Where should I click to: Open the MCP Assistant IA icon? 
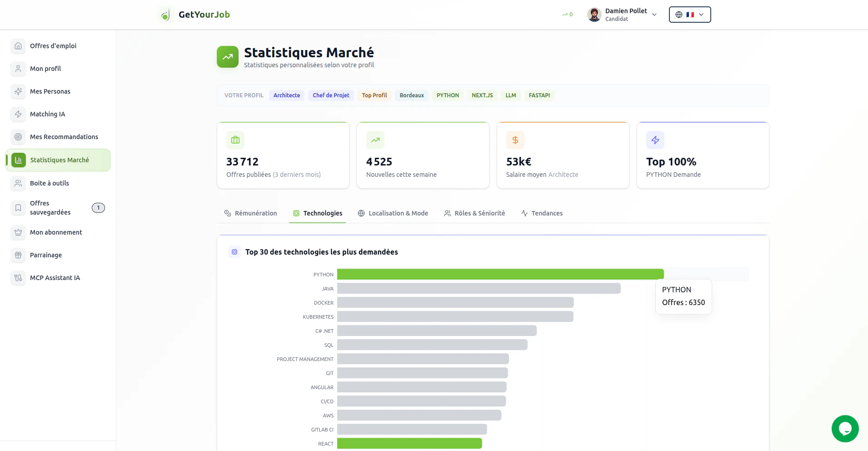[18, 278]
